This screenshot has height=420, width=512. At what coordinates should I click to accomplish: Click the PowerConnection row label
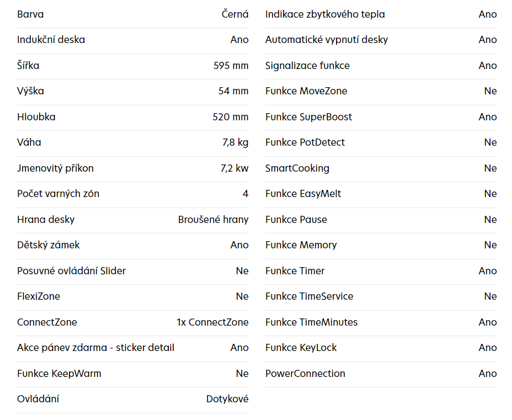pyautogui.click(x=305, y=374)
